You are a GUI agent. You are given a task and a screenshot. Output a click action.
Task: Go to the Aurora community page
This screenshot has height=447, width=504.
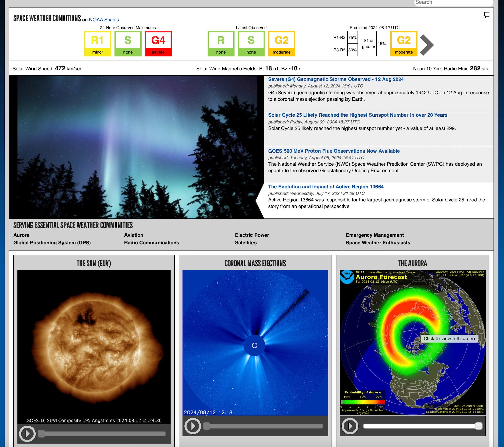click(21, 235)
